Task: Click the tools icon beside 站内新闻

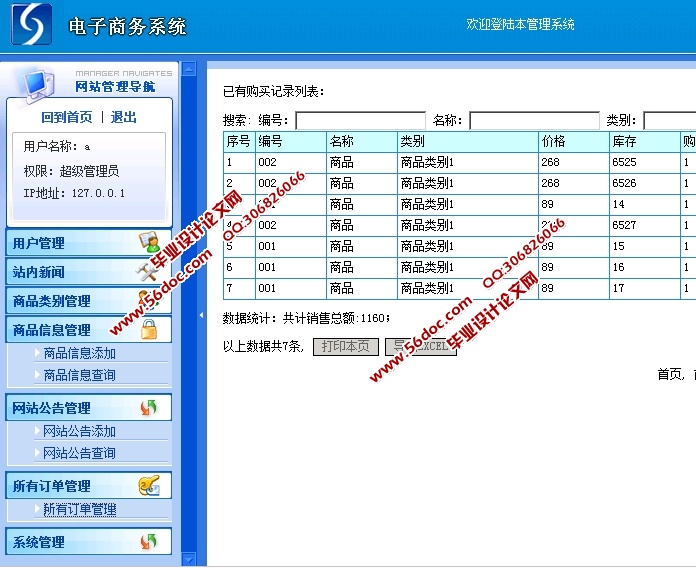Action: point(147,270)
